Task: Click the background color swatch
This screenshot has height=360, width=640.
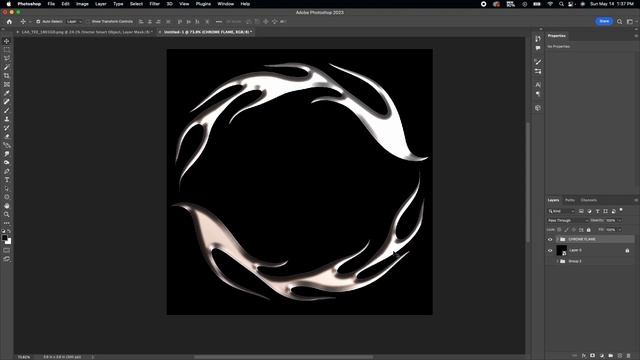Action: [9, 242]
